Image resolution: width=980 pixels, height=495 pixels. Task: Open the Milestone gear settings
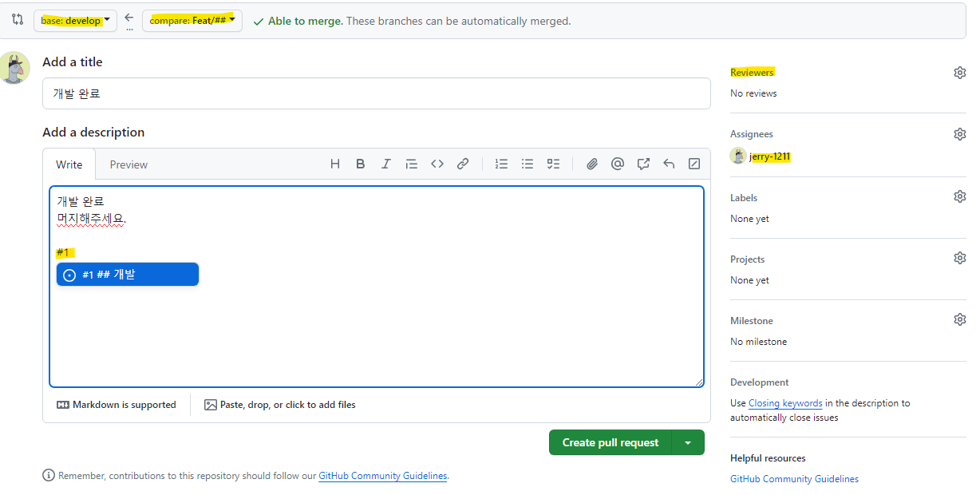[960, 319]
